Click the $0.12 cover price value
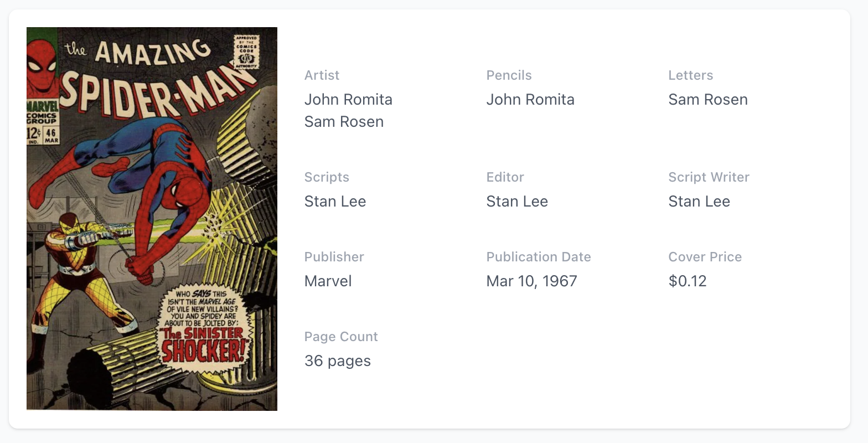This screenshot has height=443, width=868. click(x=687, y=281)
